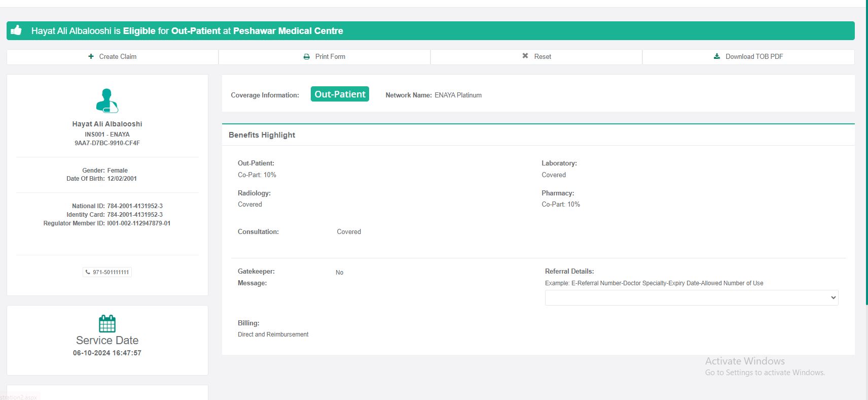Click the thumbs-up icon in eligibility banner
868x400 pixels.
pos(16,30)
